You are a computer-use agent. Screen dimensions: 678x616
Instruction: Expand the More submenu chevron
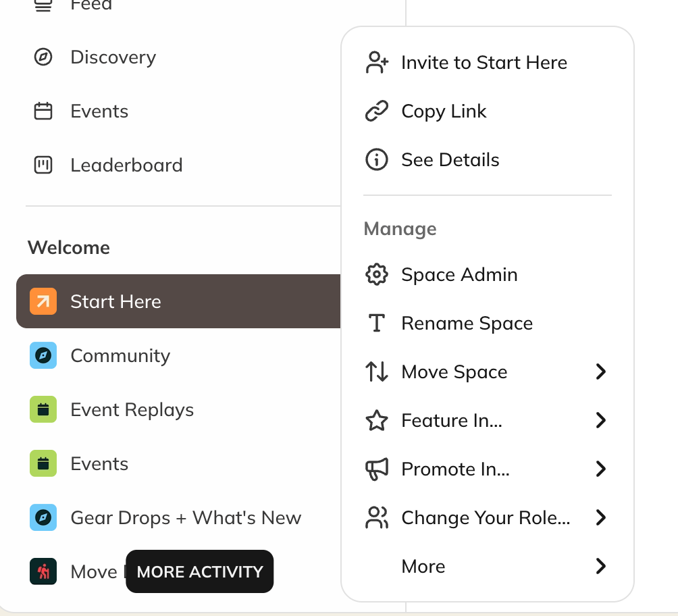(x=600, y=566)
